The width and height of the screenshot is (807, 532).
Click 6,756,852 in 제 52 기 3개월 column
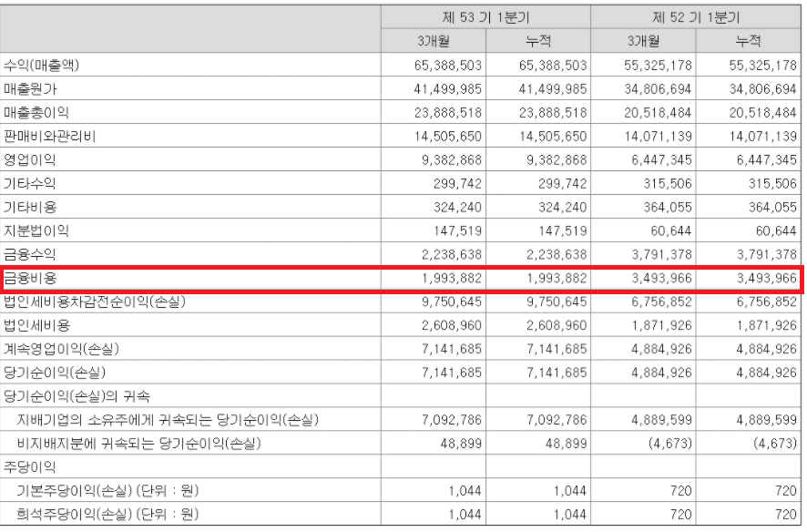pos(661,302)
